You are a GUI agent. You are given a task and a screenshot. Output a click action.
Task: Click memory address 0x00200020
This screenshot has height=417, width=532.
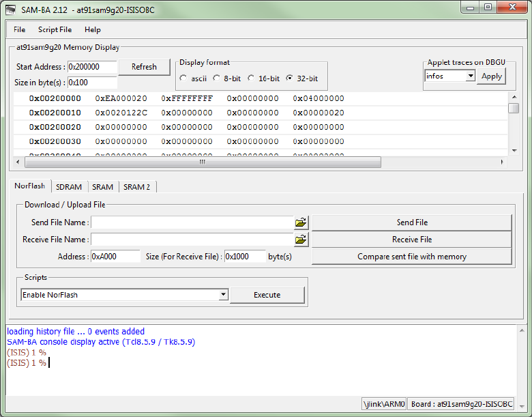click(55, 127)
